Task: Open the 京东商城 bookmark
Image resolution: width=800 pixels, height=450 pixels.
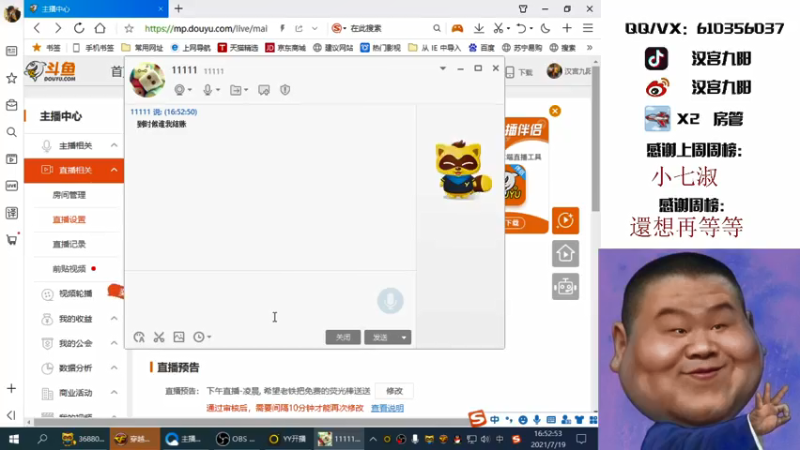Action: click(x=286, y=48)
